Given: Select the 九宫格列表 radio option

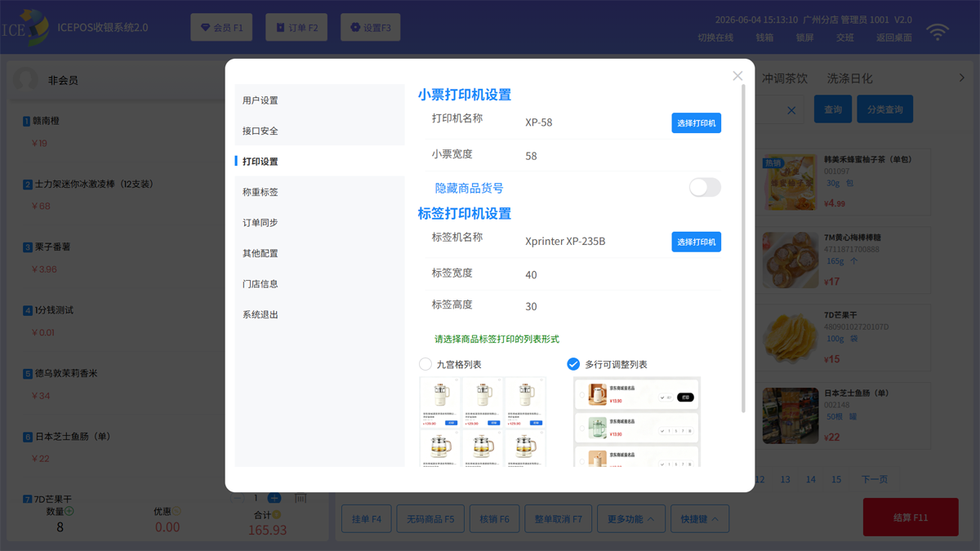Looking at the screenshot, I should click(x=425, y=364).
